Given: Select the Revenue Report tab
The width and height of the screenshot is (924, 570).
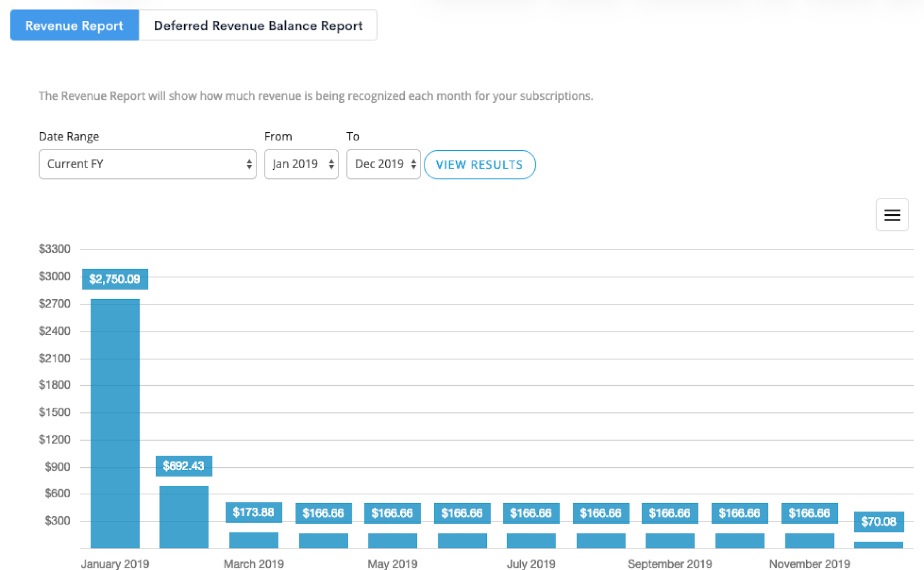Looking at the screenshot, I should [x=74, y=25].
